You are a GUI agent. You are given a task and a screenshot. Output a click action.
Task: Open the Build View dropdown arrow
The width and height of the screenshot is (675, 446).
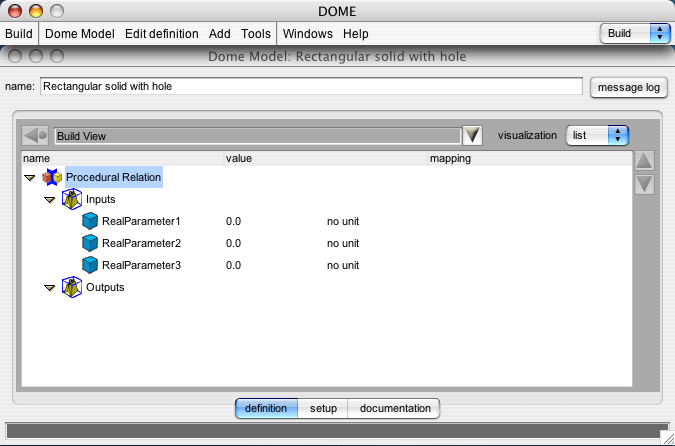(x=472, y=136)
